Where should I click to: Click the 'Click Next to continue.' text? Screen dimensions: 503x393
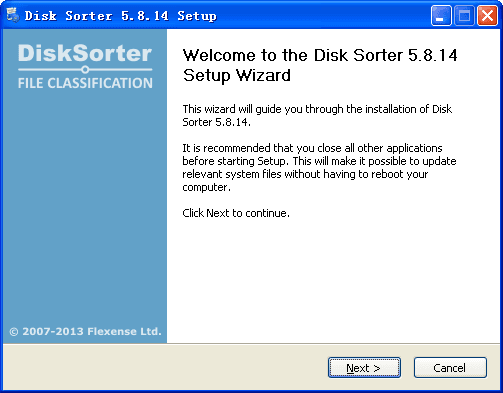pos(236,213)
